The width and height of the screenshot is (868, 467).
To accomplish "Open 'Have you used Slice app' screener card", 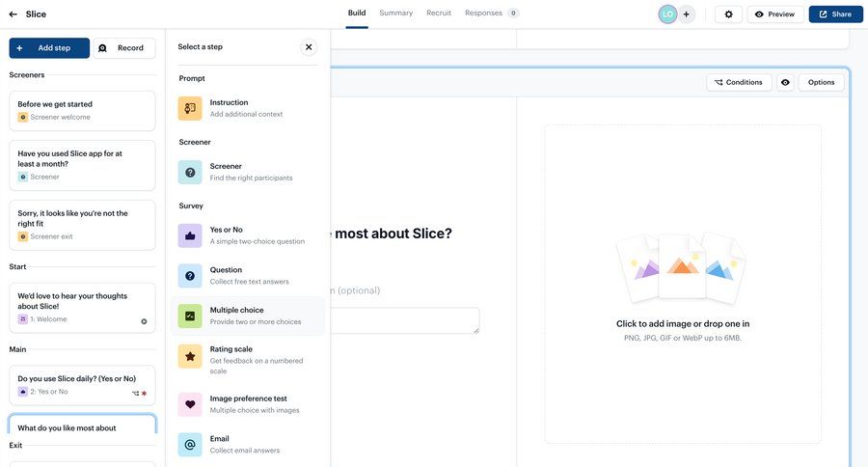I will point(82,165).
